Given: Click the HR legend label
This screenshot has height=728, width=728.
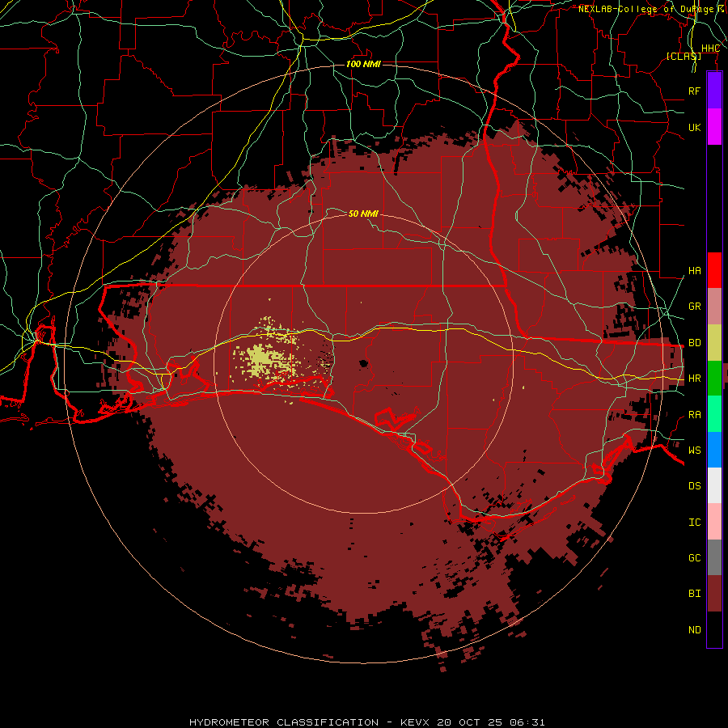Looking at the screenshot, I should (695, 379).
